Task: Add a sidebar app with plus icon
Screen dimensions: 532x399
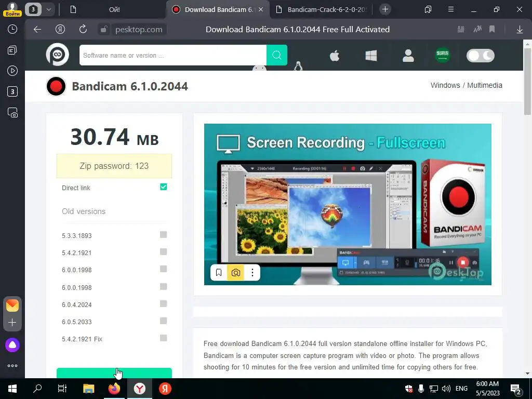Action: pos(12,322)
